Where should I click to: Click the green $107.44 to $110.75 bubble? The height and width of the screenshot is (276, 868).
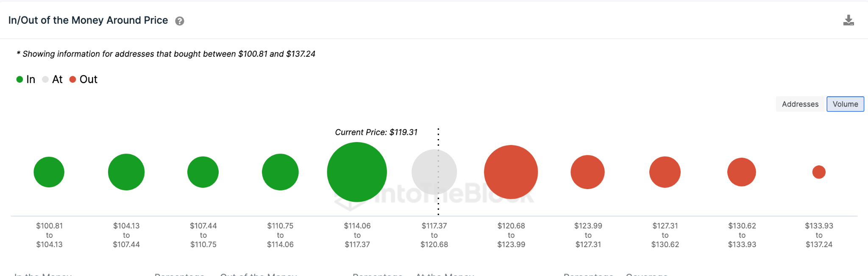point(203,172)
